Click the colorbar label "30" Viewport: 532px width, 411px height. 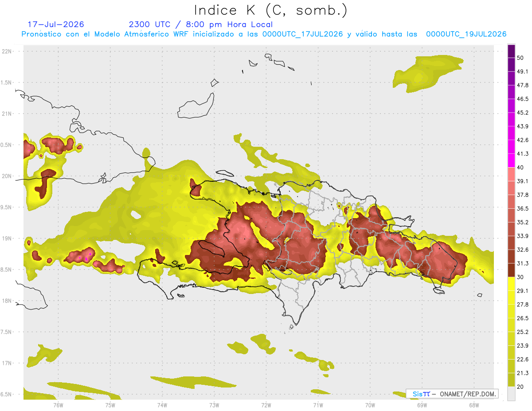coord(520,277)
